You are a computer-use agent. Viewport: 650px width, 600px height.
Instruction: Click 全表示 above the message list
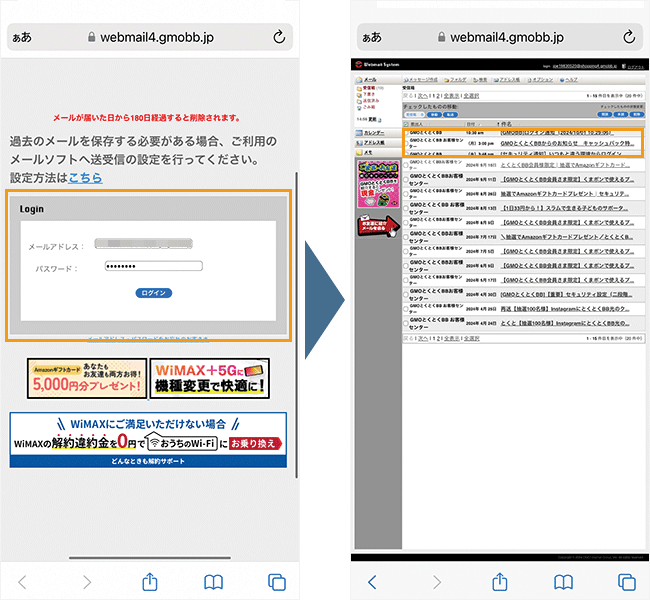click(x=451, y=96)
